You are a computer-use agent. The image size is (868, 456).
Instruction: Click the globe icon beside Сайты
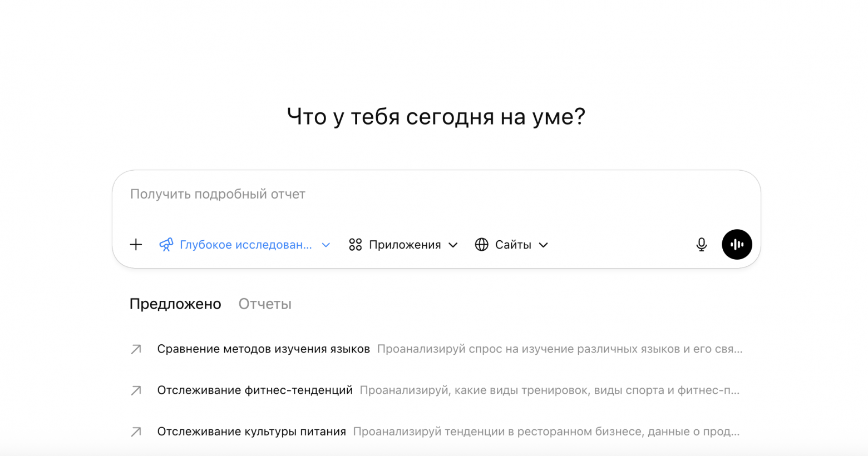tap(481, 245)
